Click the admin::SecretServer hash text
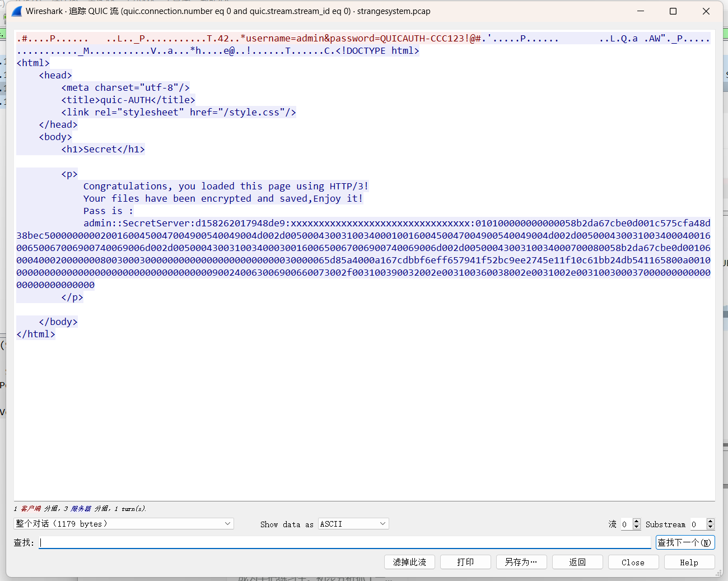This screenshot has width=728, height=581. coord(363,254)
